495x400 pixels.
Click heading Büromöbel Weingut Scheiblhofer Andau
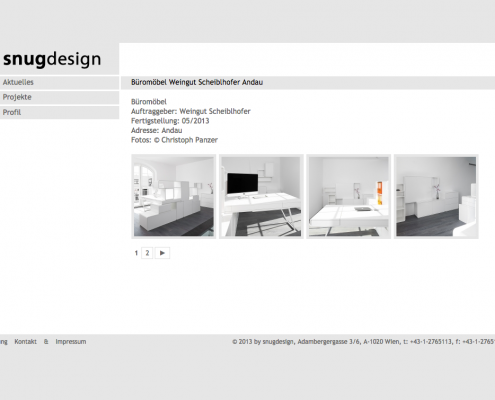pyautogui.click(x=197, y=82)
